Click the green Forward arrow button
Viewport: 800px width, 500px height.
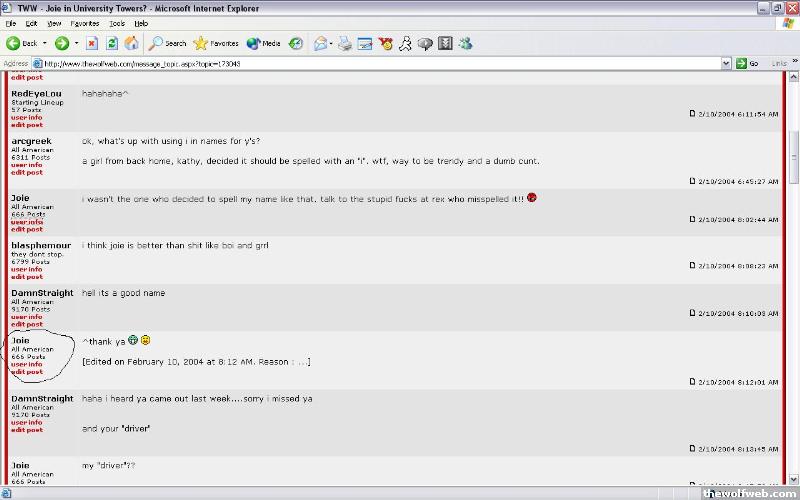pos(62,43)
